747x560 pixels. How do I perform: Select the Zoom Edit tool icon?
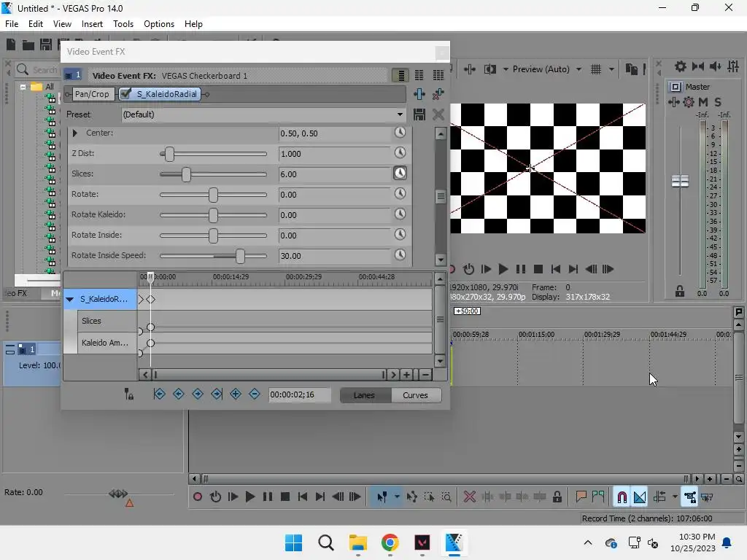pos(446,497)
